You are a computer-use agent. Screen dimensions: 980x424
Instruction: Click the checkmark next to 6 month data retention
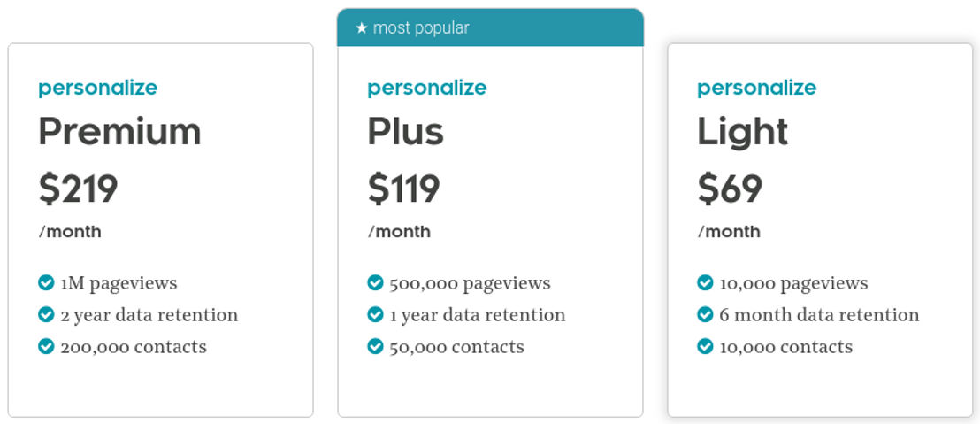point(705,314)
